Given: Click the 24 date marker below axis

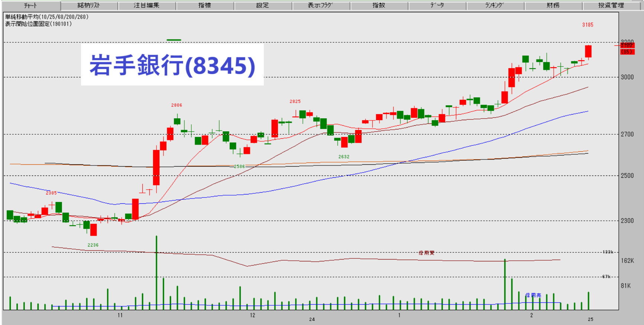Looking at the screenshot, I should [312, 319].
